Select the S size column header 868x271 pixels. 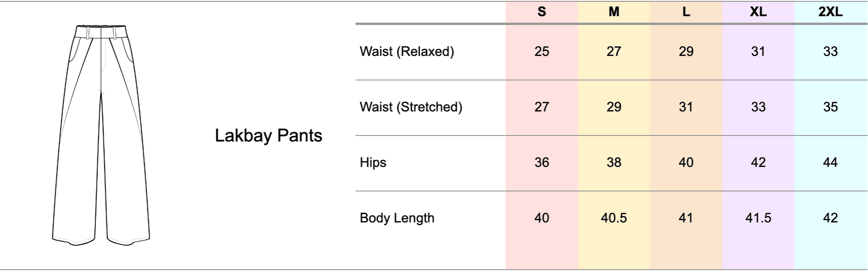541,12
